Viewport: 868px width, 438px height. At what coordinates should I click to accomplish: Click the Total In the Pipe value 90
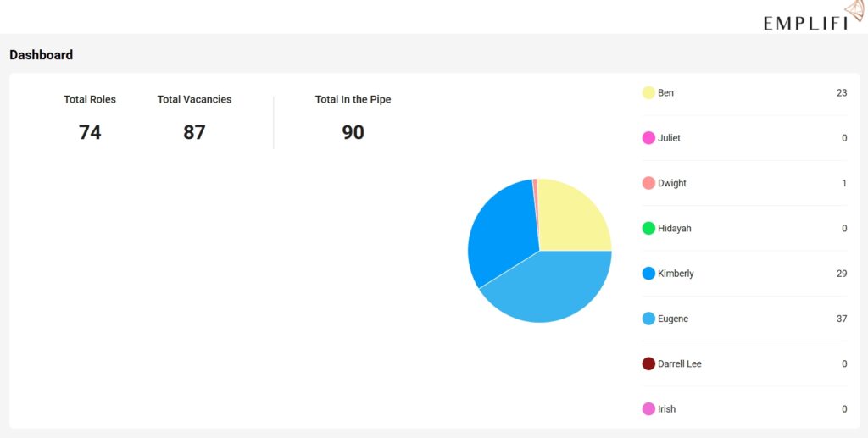pos(353,132)
